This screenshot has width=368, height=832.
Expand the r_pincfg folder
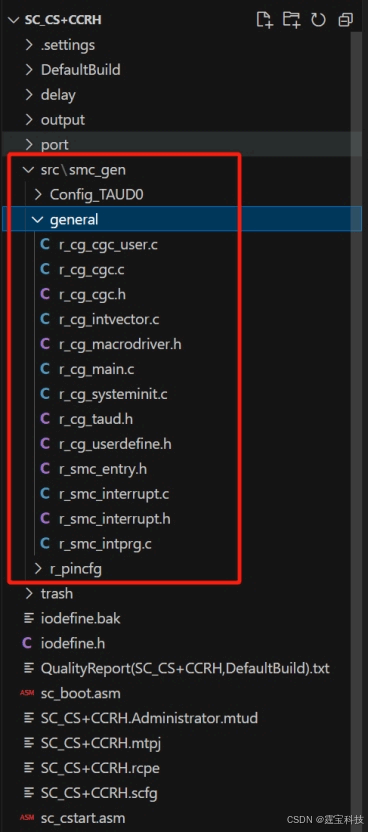[38, 569]
